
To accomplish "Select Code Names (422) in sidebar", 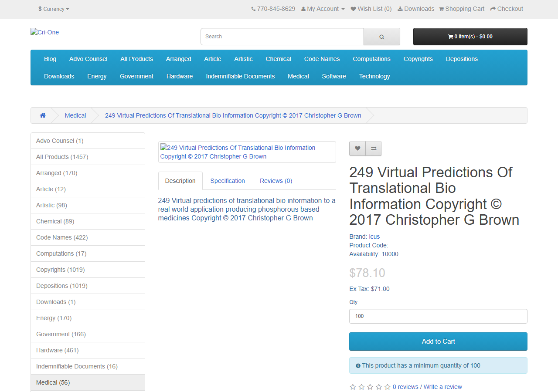I will click(x=88, y=237).
